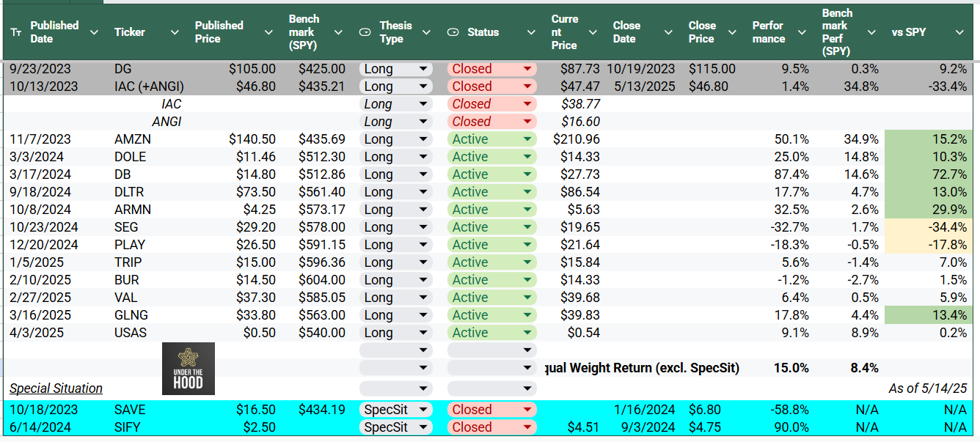Open the SpecSit thesis chip for SIFY
980x442 pixels.
click(x=395, y=427)
